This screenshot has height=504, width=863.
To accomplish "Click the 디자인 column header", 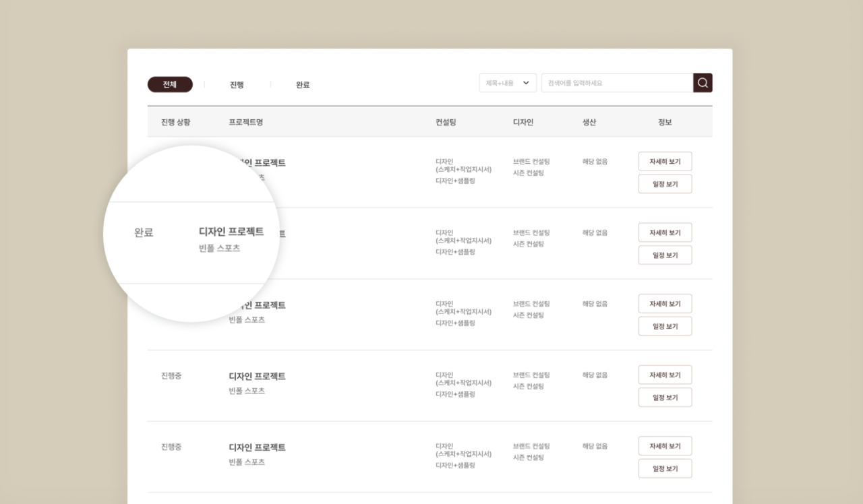I will coord(523,122).
